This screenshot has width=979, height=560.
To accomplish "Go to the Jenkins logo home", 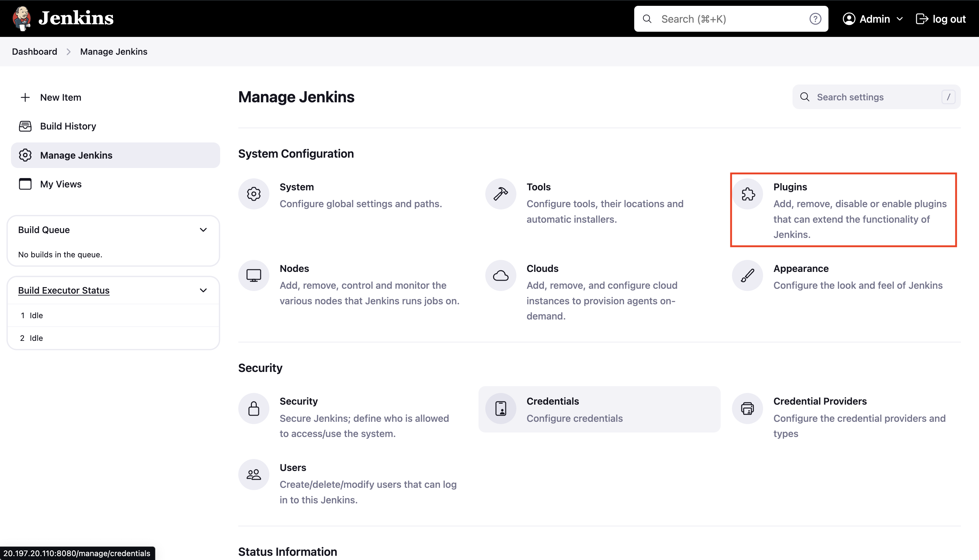I will point(63,18).
